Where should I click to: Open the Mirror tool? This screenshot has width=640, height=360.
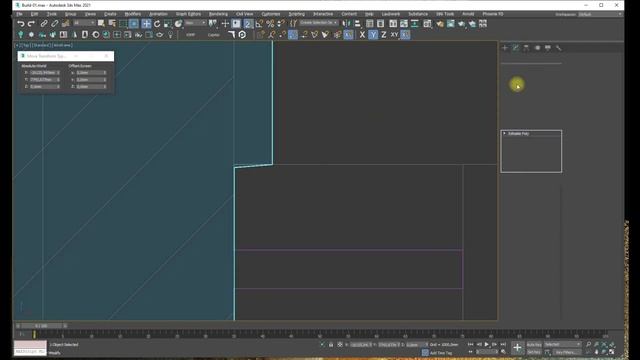[347, 24]
